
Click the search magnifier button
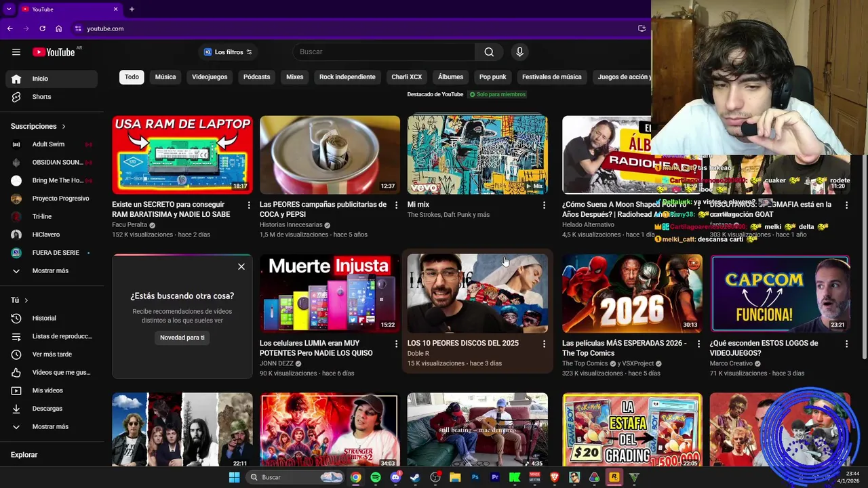[x=489, y=52]
